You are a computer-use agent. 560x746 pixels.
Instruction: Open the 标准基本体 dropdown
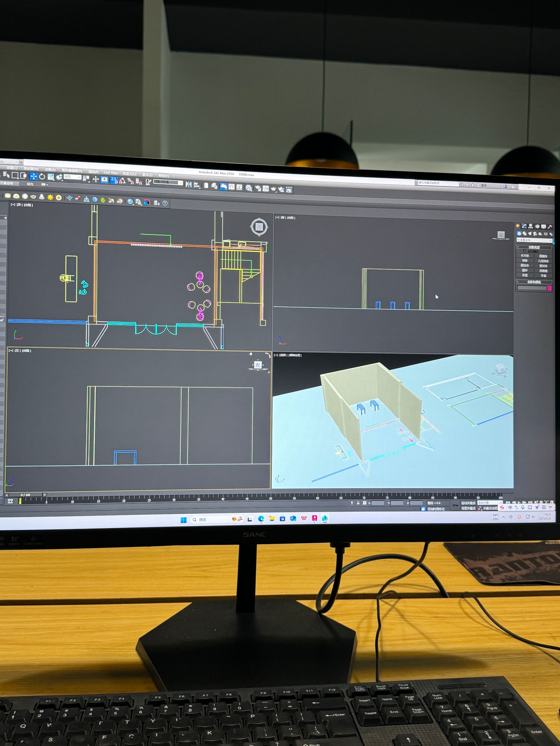(x=534, y=240)
